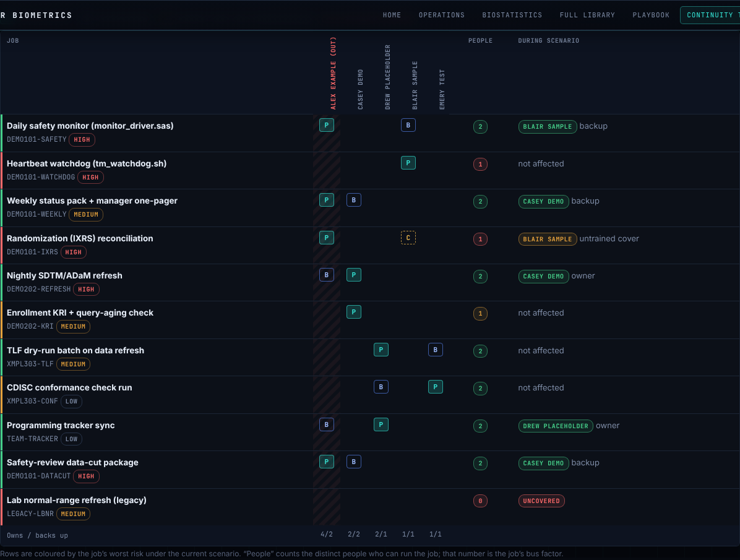Click the job ID DEMO0101-IXRS
This screenshot has height=560, width=740.
32,252
